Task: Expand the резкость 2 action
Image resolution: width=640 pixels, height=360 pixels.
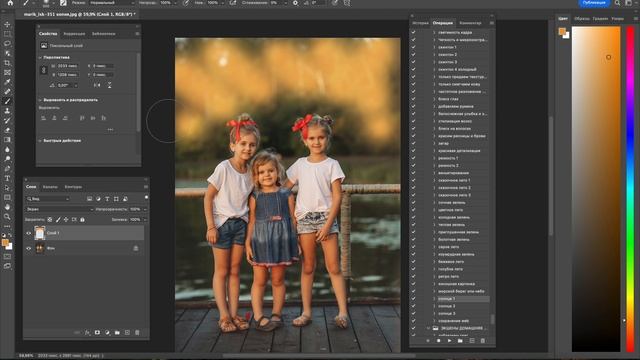Action: pyautogui.click(x=434, y=166)
